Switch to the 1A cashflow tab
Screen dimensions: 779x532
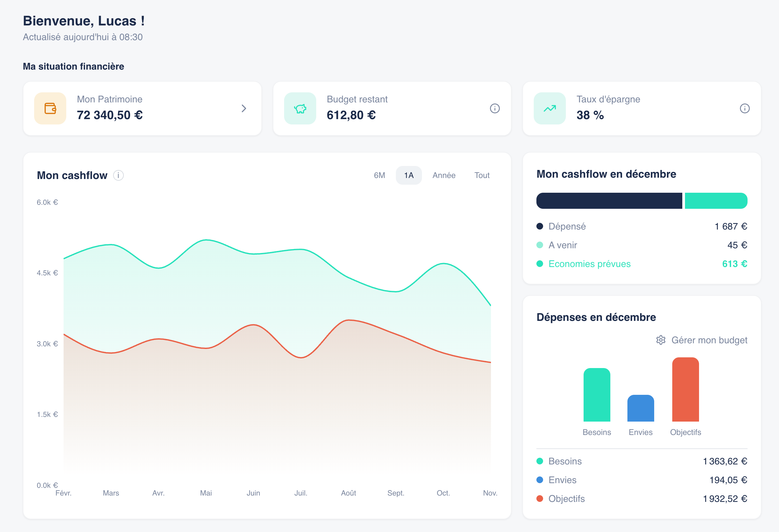coord(409,175)
